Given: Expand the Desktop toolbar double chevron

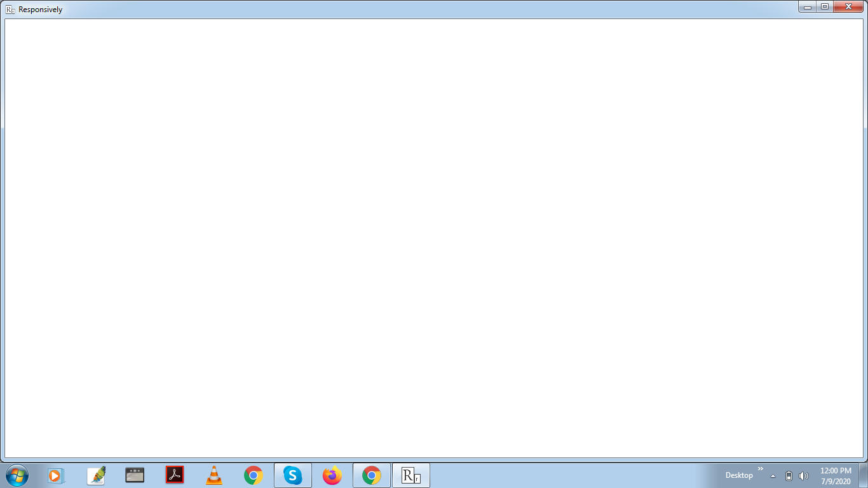Looking at the screenshot, I should [761, 469].
